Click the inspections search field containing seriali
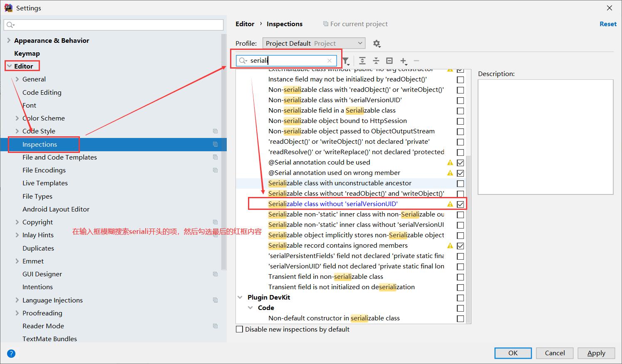Screen dimensions: 622x364 (286, 61)
